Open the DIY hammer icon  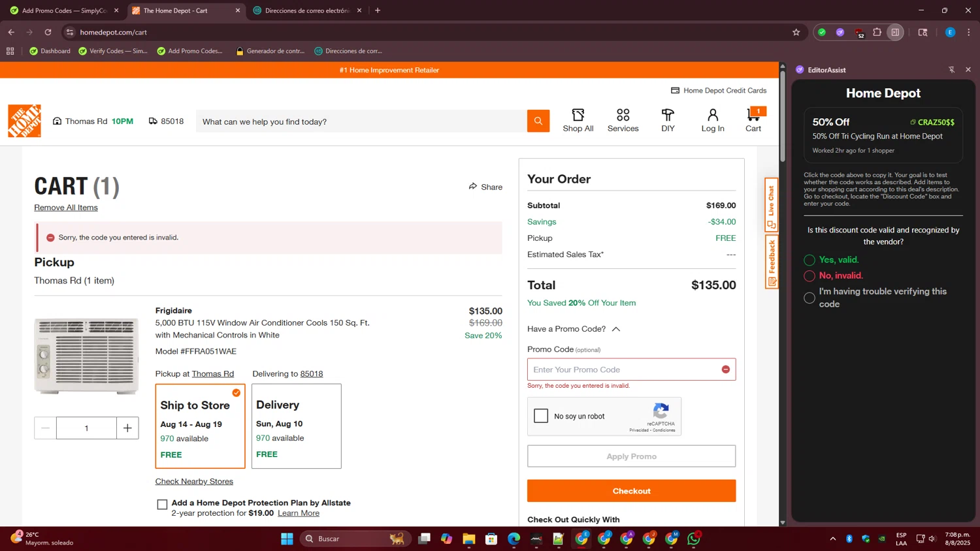668,115
